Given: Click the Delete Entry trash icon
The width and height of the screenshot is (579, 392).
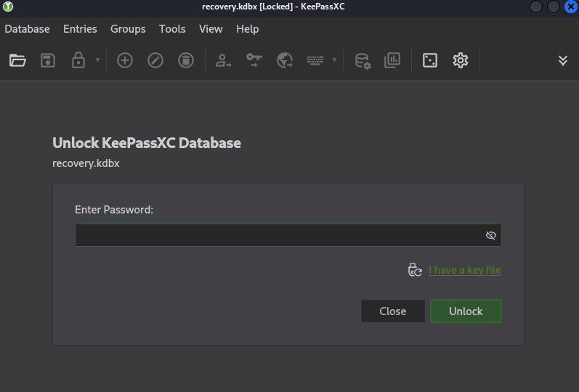Looking at the screenshot, I should pyautogui.click(x=186, y=60).
